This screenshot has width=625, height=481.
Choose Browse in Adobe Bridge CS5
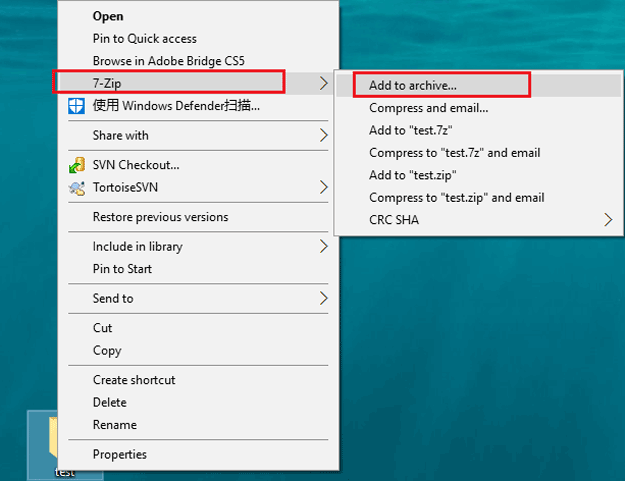pyautogui.click(x=199, y=61)
